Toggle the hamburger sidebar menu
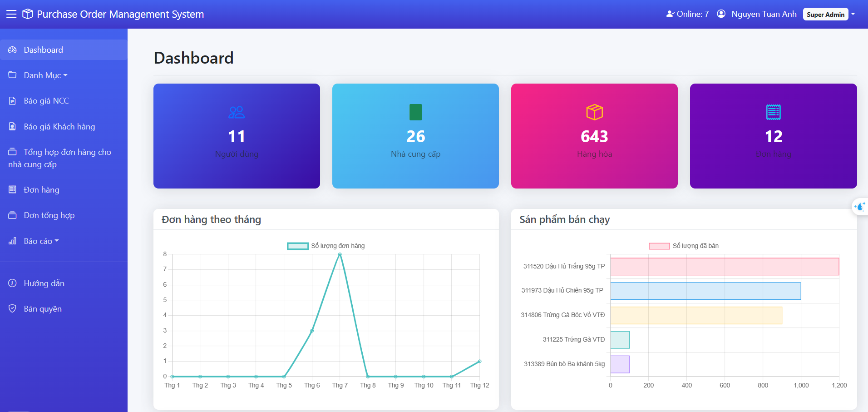868x412 pixels. (11, 14)
